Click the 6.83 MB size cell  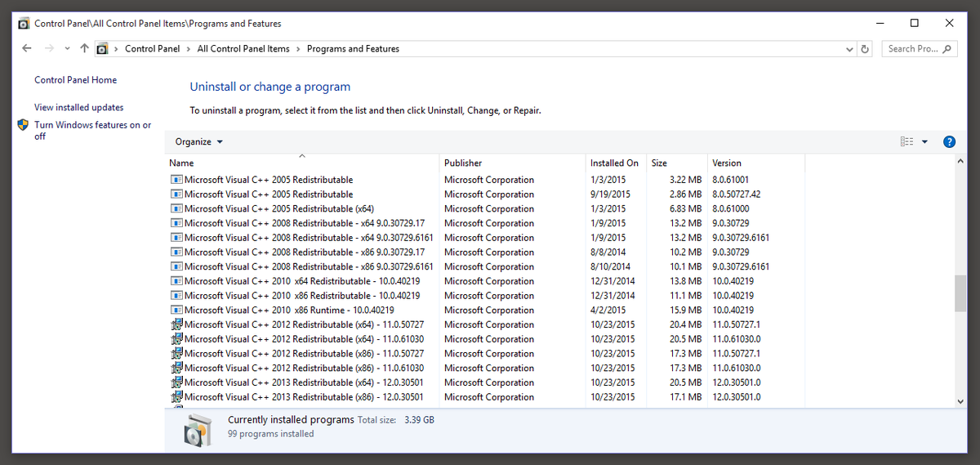point(686,208)
